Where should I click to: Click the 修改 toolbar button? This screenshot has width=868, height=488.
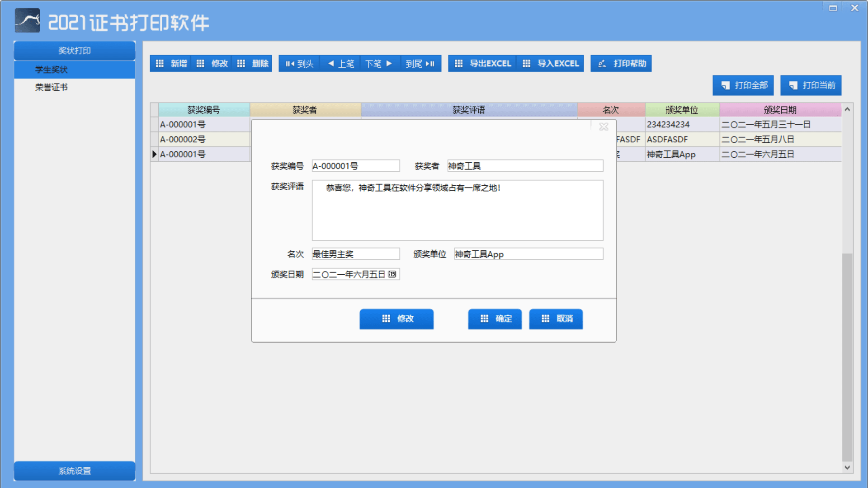(x=212, y=64)
